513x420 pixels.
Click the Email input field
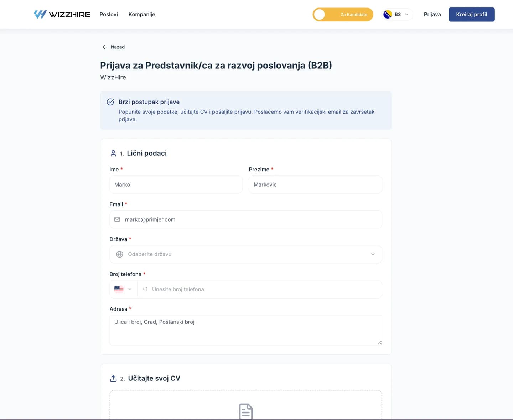[x=246, y=219]
